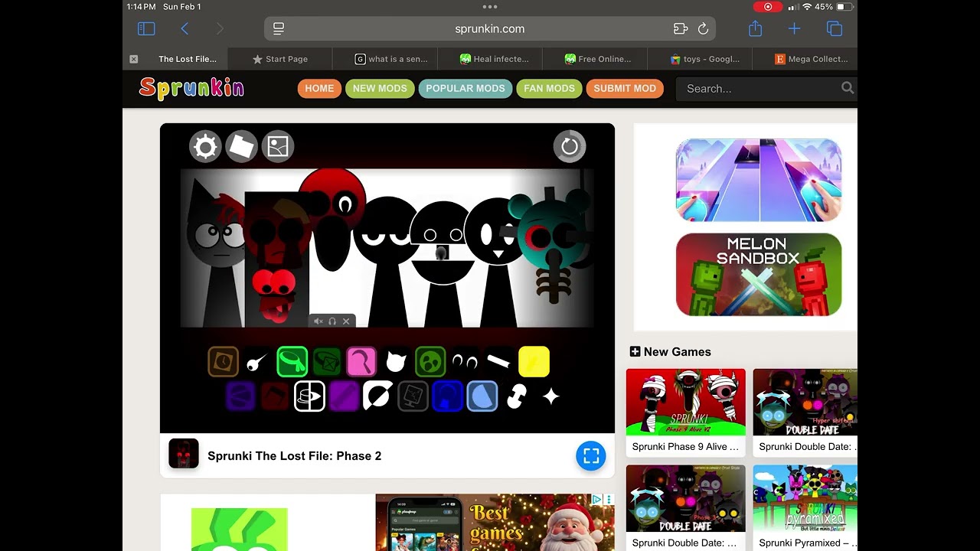The image size is (980, 551).
Task: Pick the purple diagonal stripe sound icon
Action: point(344,396)
